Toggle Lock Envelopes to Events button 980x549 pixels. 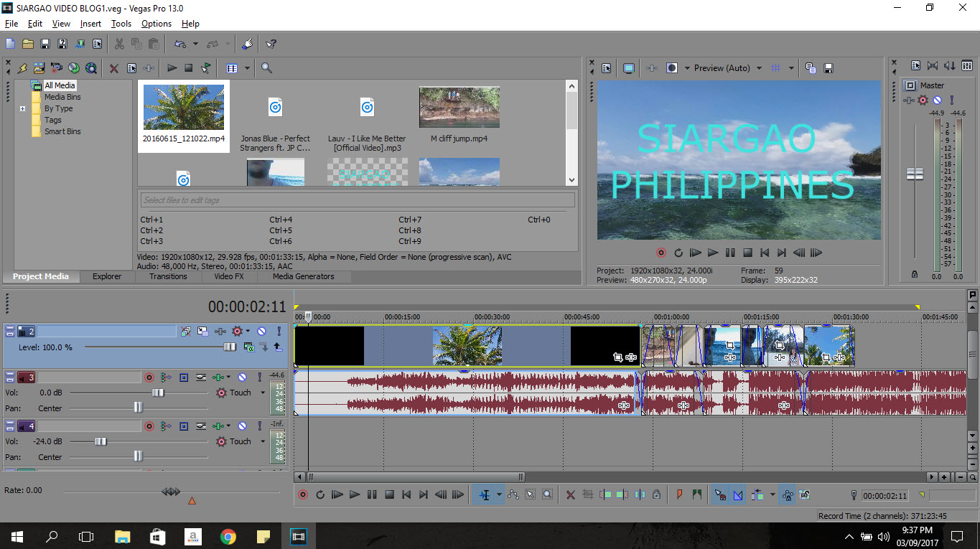coord(787,494)
